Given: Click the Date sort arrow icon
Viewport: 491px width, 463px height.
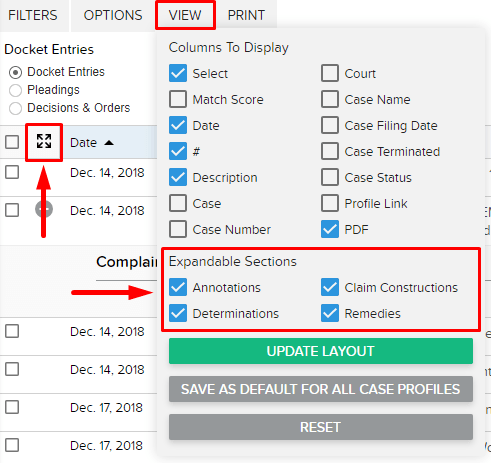Looking at the screenshot, I should [109, 143].
